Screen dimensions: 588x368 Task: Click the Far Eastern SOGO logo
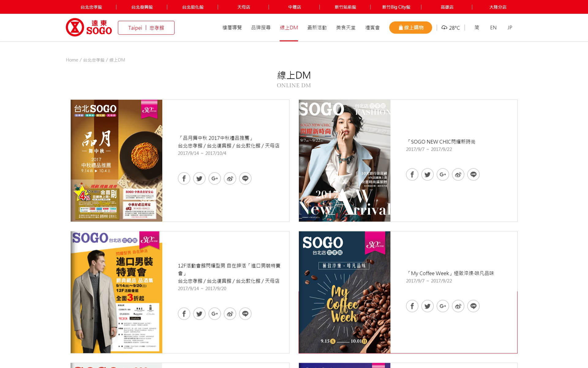89,27
